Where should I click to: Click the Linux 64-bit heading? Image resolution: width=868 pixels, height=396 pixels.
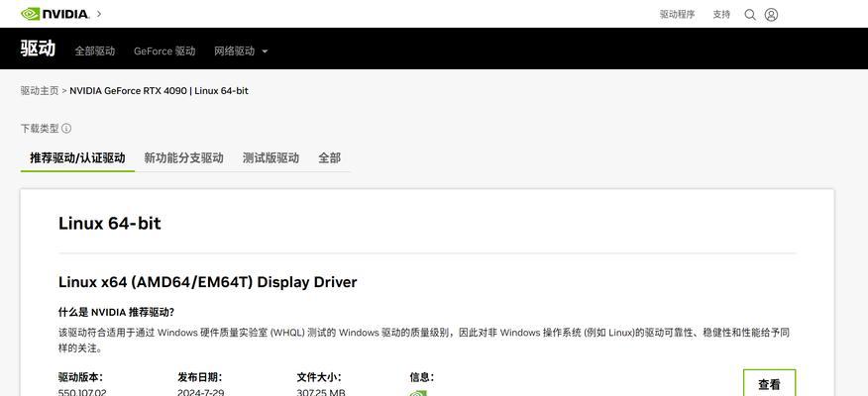tap(110, 224)
